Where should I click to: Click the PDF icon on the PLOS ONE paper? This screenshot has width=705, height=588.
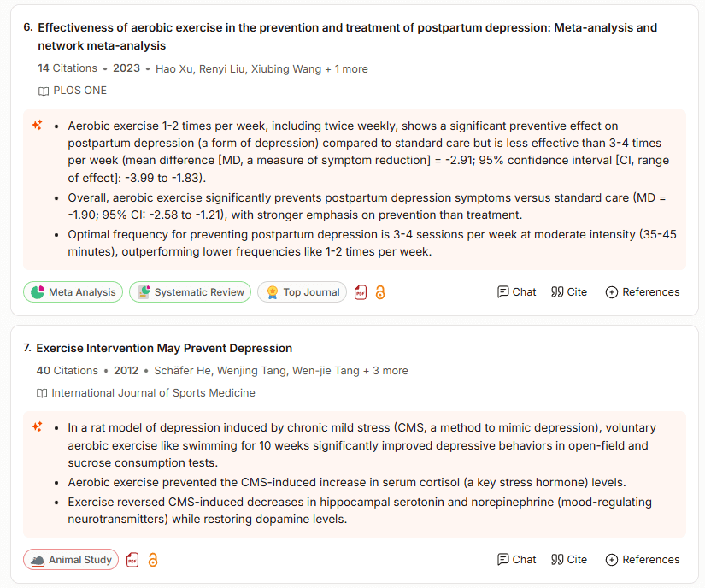pos(361,292)
